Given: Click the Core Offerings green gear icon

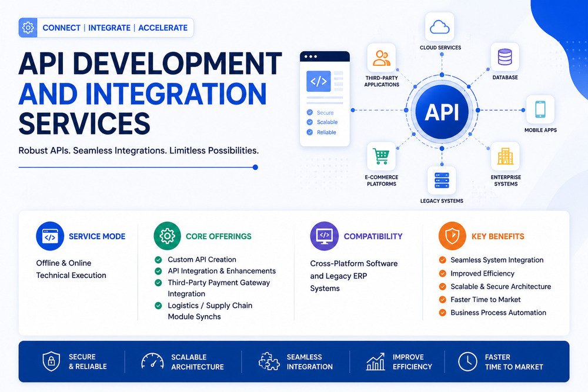Looking at the screenshot, I should point(167,236).
